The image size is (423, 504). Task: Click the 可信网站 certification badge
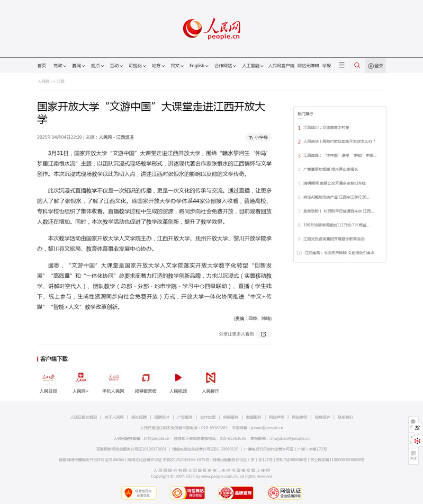point(187,493)
